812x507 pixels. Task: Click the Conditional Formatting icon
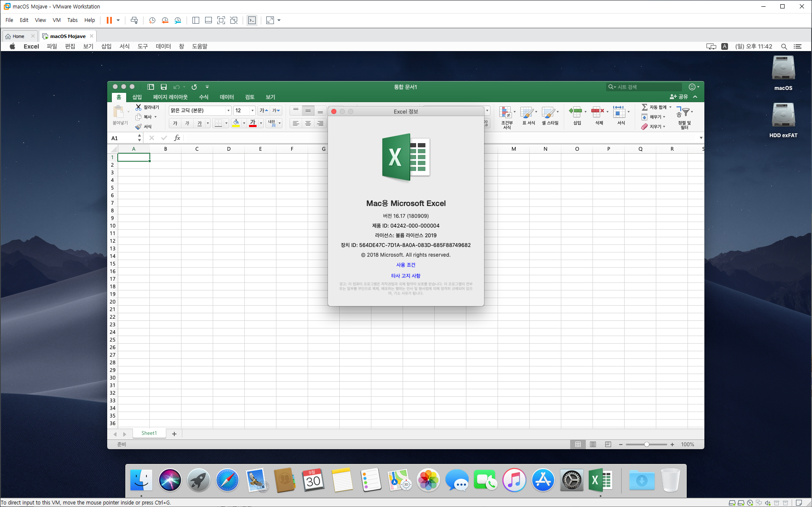(506, 112)
